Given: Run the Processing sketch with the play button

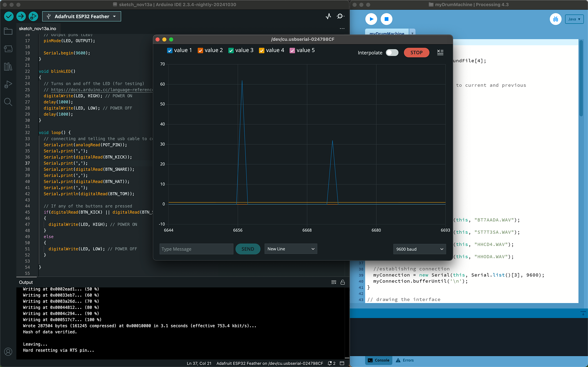Looking at the screenshot, I should [x=371, y=19].
